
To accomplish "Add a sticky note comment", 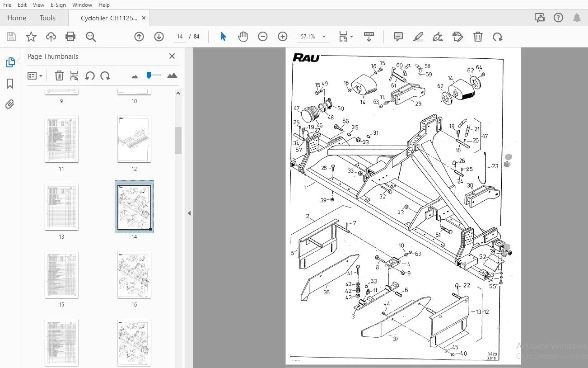I will coord(398,37).
